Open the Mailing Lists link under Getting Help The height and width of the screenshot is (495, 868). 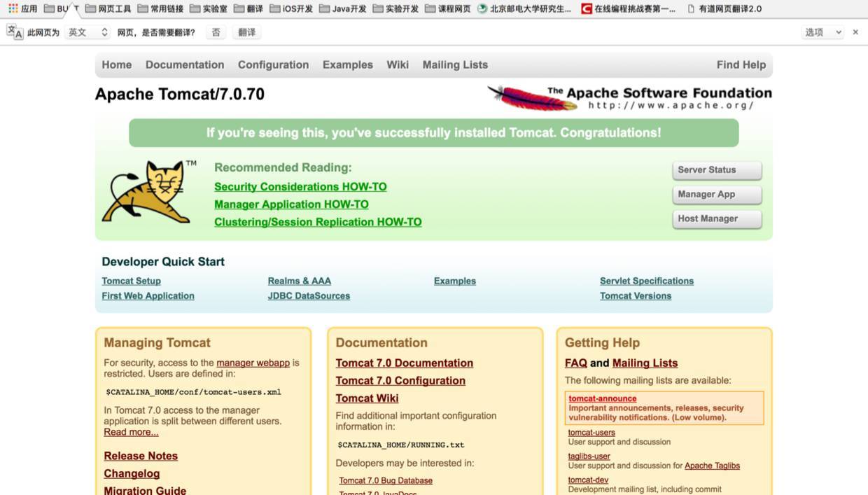click(645, 363)
